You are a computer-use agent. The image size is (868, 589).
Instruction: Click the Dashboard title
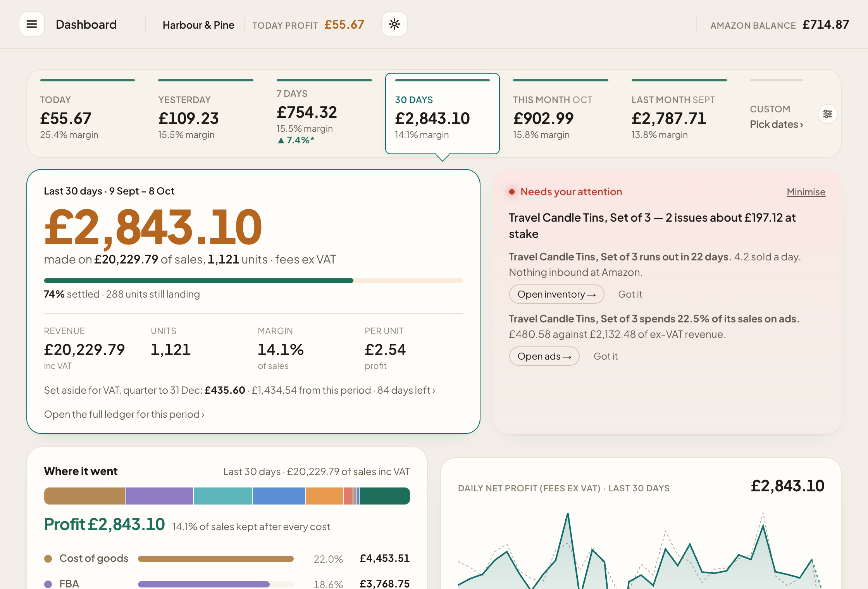click(86, 24)
